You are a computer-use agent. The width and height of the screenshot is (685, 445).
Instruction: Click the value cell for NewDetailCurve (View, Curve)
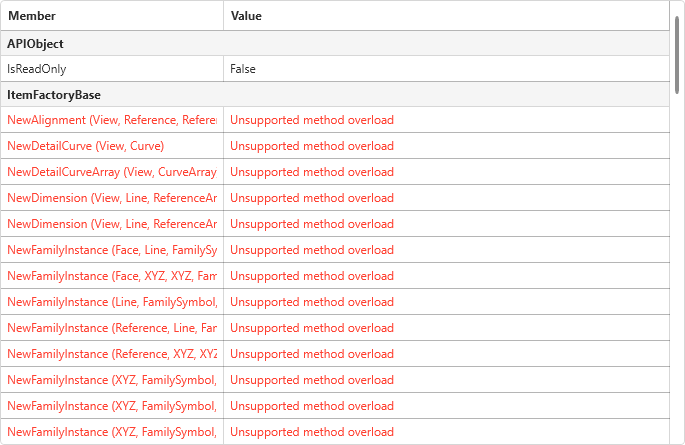[x=312, y=146]
